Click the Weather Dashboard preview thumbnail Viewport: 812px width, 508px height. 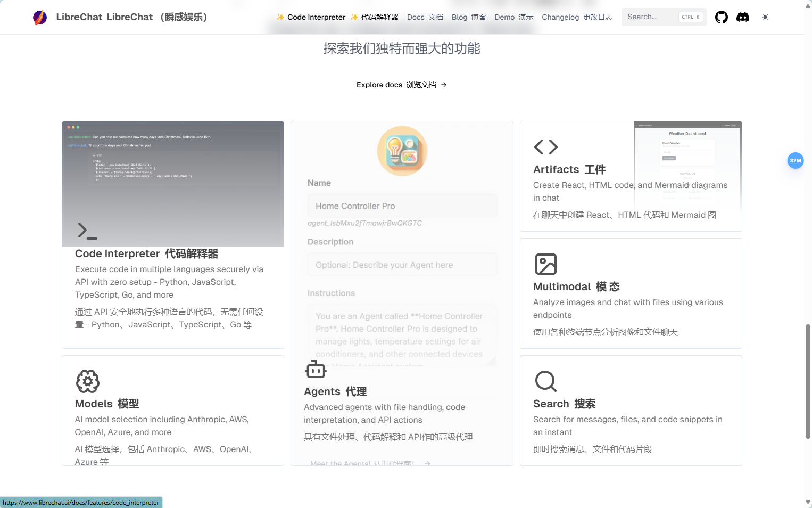point(688,165)
